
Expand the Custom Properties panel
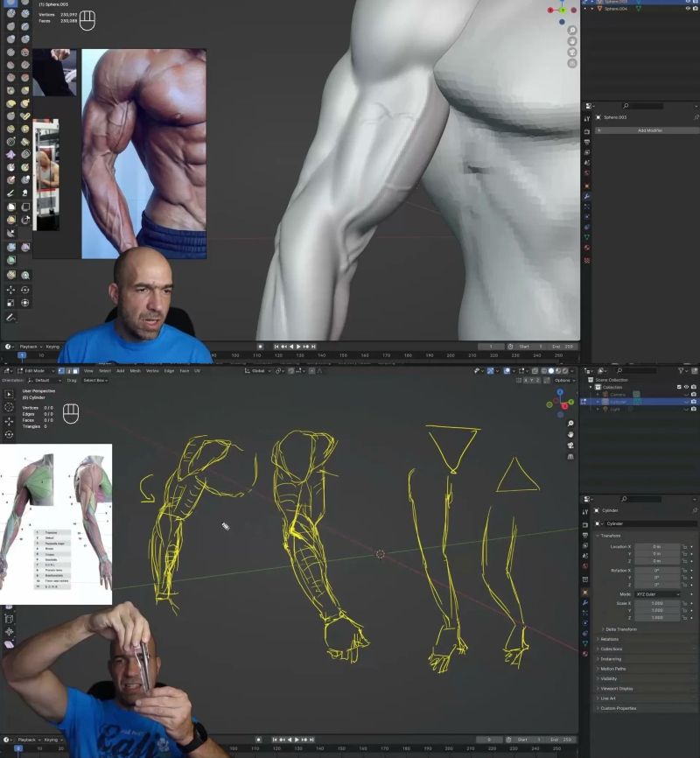[616, 708]
